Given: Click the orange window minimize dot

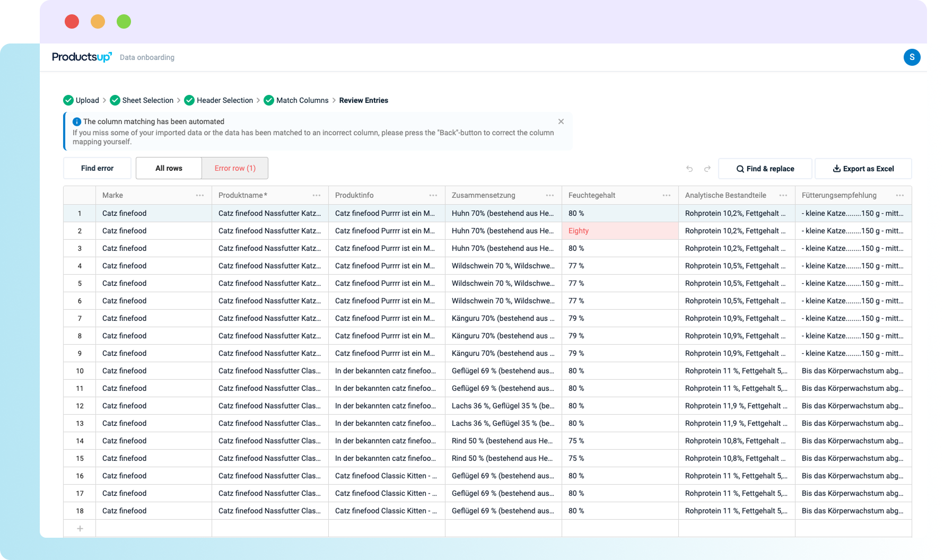Looking at the screenshot, I should tap(98, 21).
